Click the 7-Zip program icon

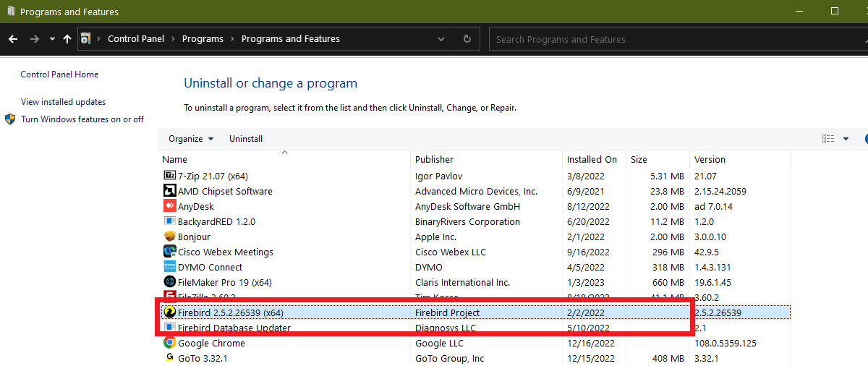[x=170, y=176]
